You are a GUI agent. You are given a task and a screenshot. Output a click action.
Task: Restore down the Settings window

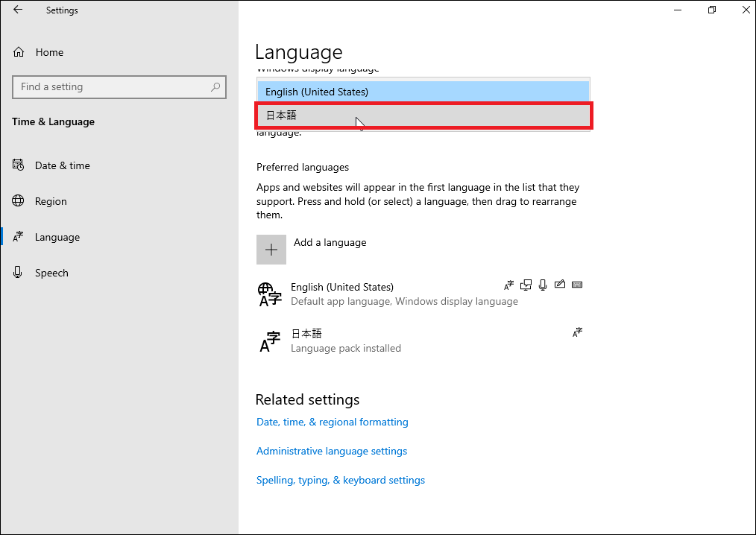(712, 10)
